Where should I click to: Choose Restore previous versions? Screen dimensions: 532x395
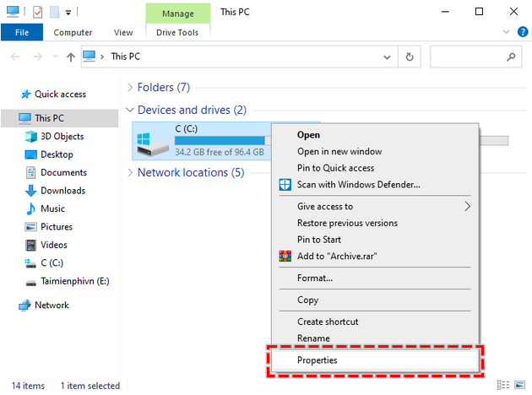pyautogui.click(x=375, y=223)
